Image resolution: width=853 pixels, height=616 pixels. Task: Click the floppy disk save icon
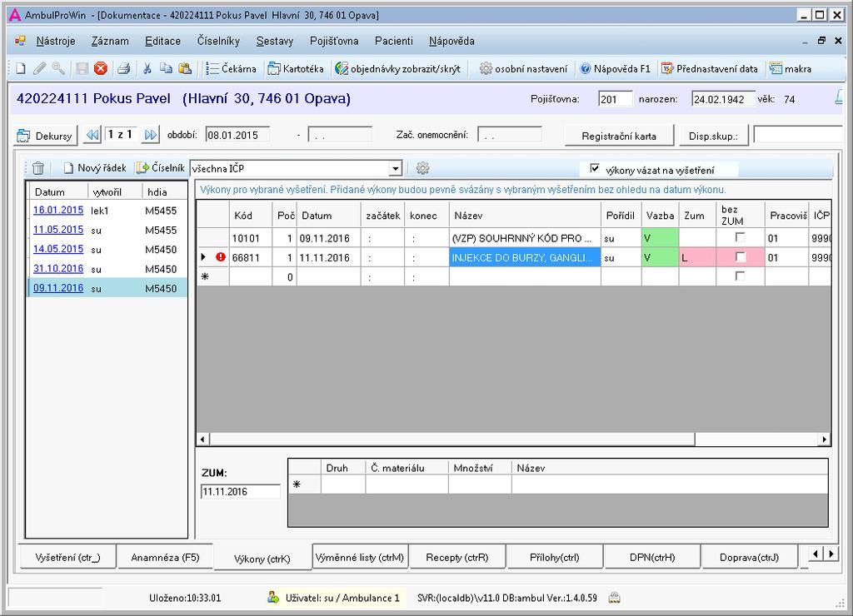pos(82,68)
